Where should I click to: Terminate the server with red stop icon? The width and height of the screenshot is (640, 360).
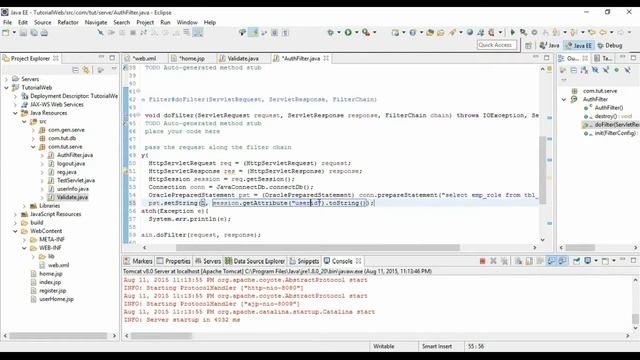point(482,261)
